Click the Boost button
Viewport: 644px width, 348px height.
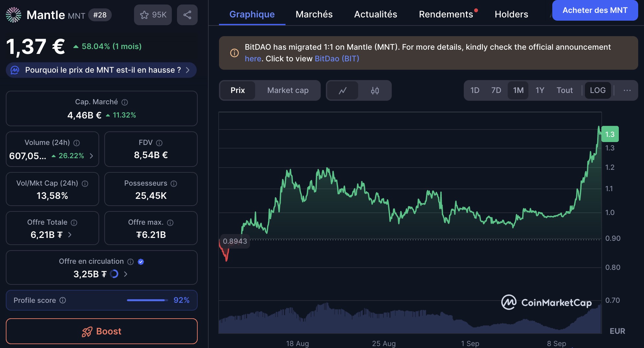pyautogui.click(x=102, y=331)
